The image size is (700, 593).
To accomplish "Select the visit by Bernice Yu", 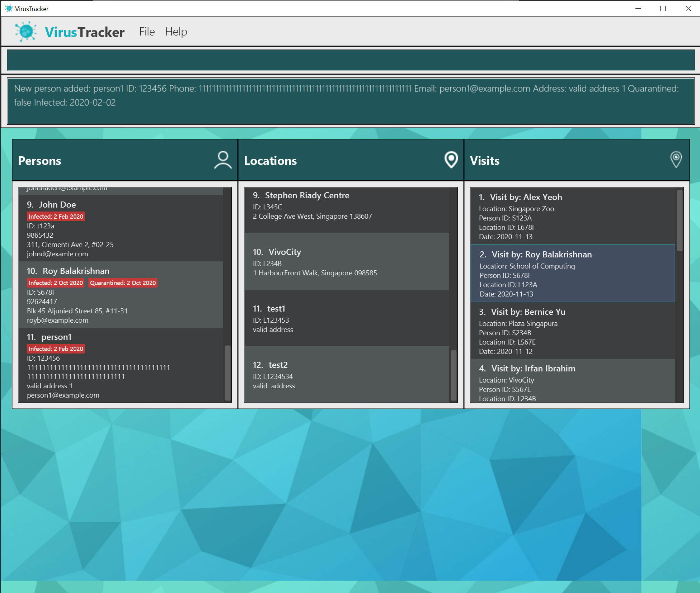I will [572, 331].
